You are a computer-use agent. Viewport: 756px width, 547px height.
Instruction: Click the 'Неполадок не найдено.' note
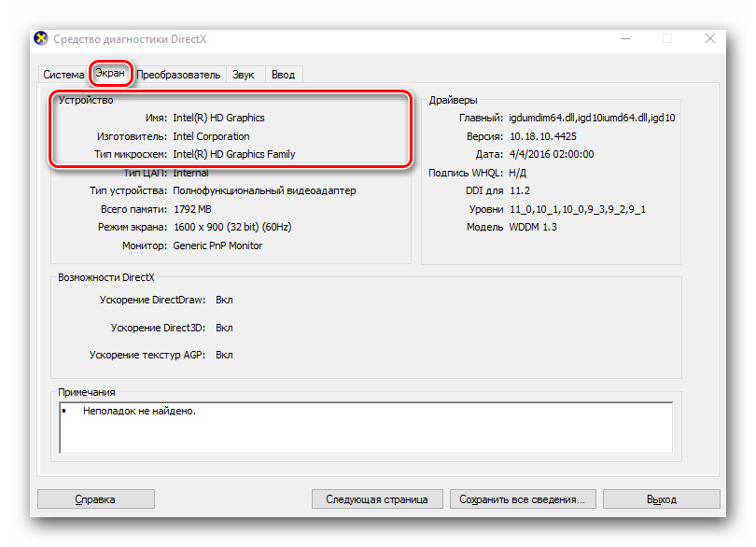(139, 411)
